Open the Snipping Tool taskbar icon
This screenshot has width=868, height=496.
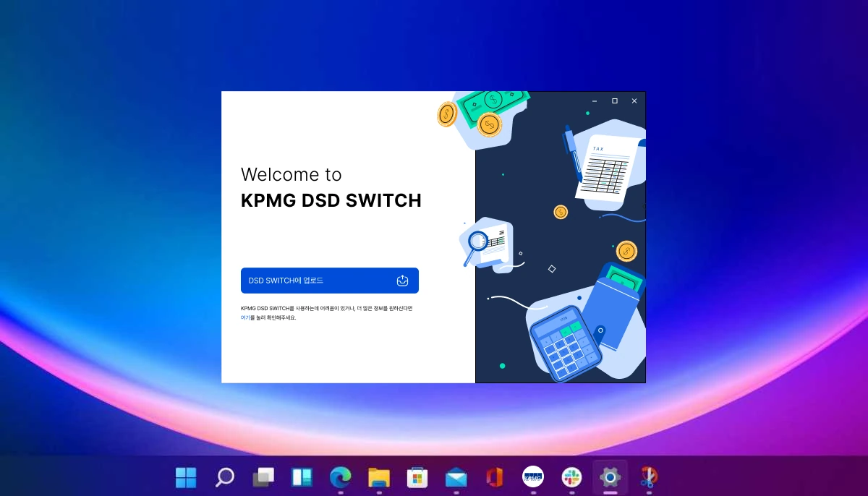649,477
